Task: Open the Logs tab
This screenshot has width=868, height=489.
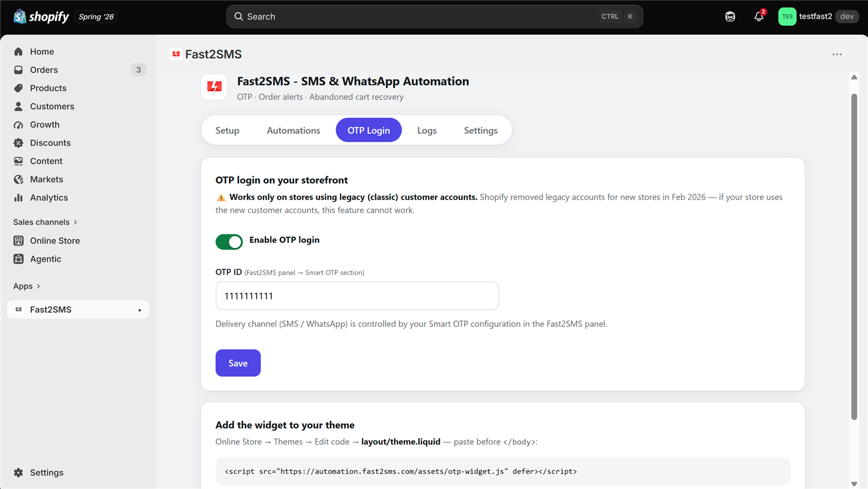Action: click(427, 131)
